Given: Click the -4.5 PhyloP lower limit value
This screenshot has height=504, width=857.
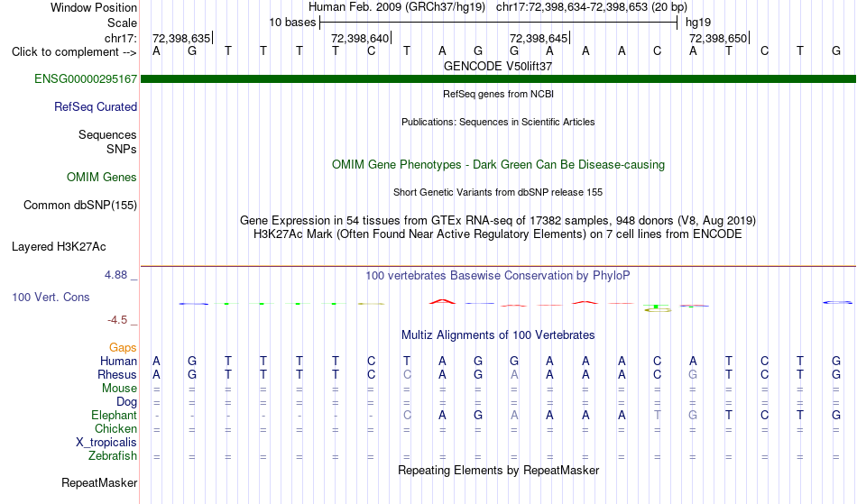Looking at the screenshot, I should click(x=117, y=319).
